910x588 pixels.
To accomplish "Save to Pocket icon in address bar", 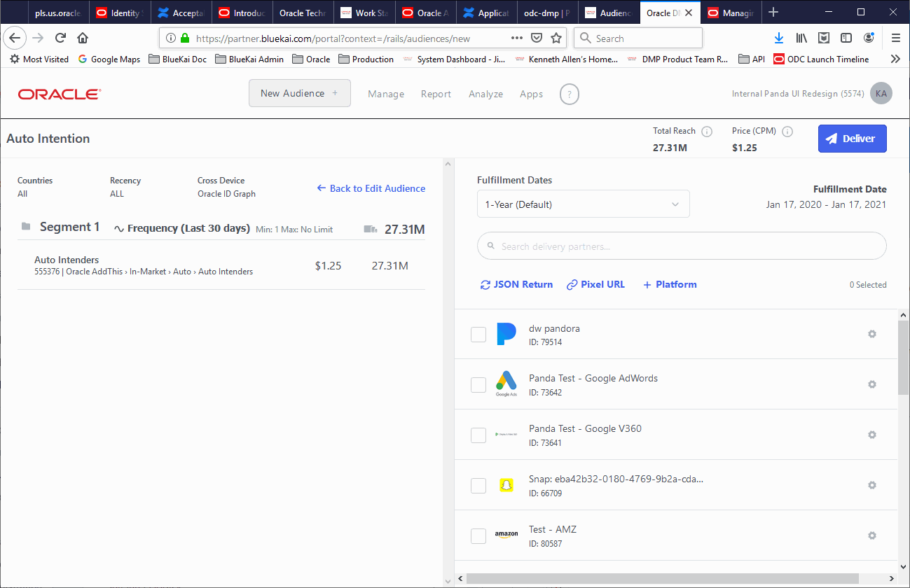I will tap(537, 38).
